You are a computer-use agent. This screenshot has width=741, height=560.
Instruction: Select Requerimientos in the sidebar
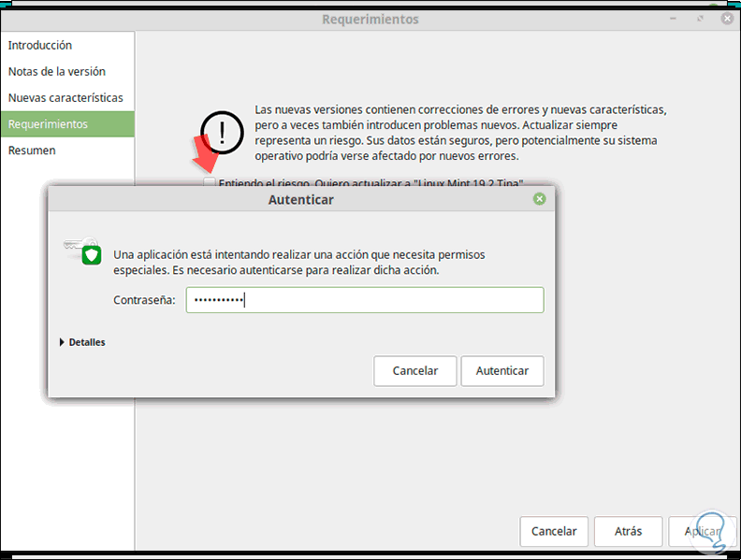pos(67,124)
